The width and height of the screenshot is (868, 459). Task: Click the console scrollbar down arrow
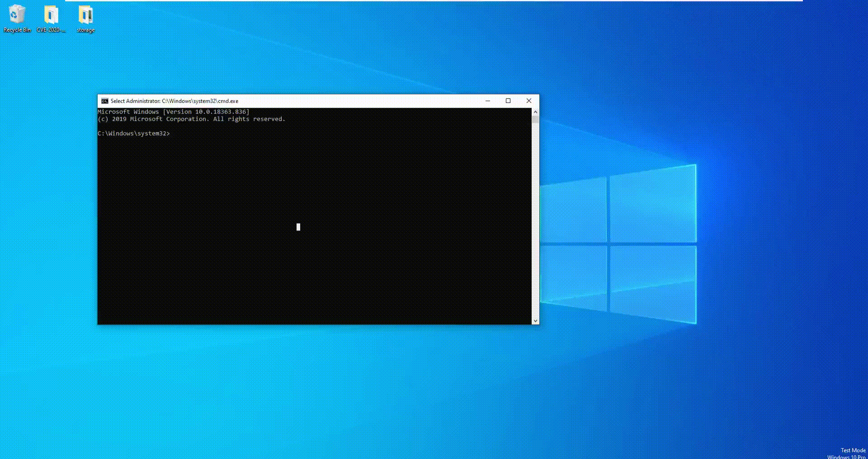pyautogui.click(x=535, y=321)
